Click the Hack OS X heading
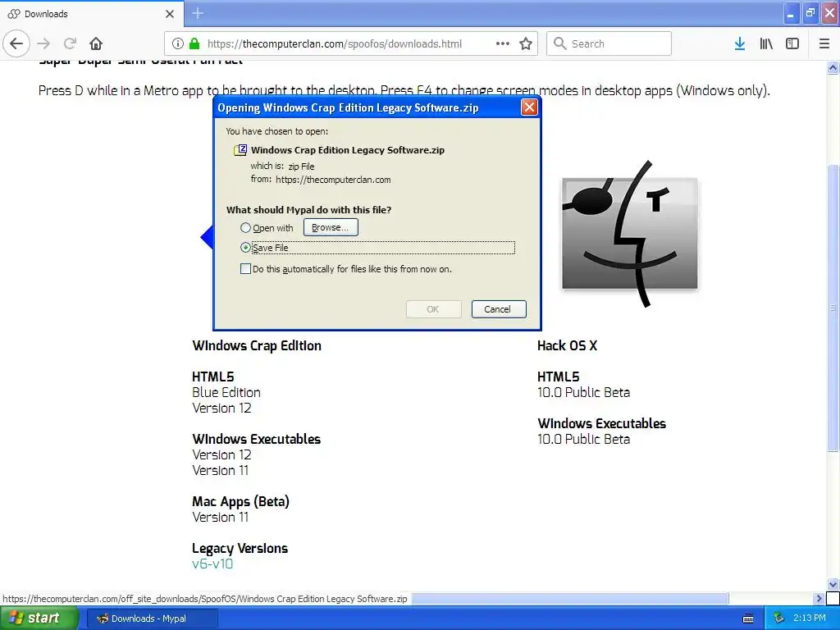Image resolution: width=840 pixels, height=630 pixels. (x=567, y=345)
